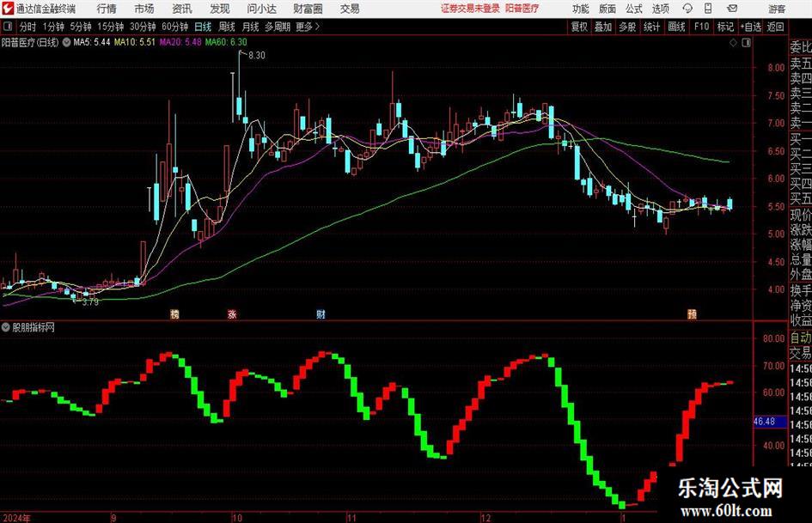
Task: Click the 通达信 red logo icon
Action: [x=7, y=9]
